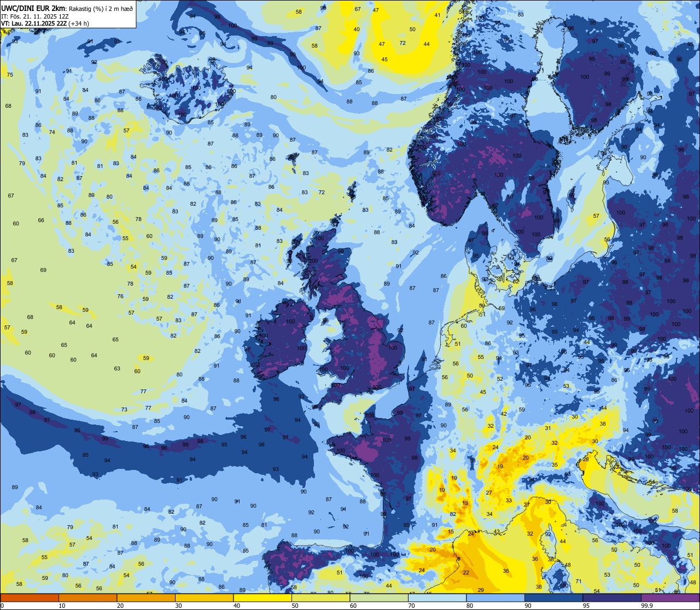Click the legend label "60"

[x=353, y=606]
